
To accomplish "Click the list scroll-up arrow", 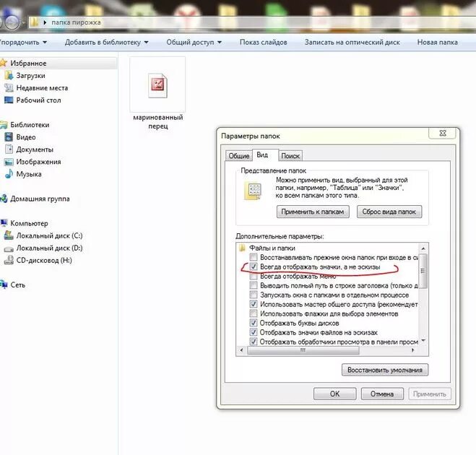I will (x=423, y=248).
